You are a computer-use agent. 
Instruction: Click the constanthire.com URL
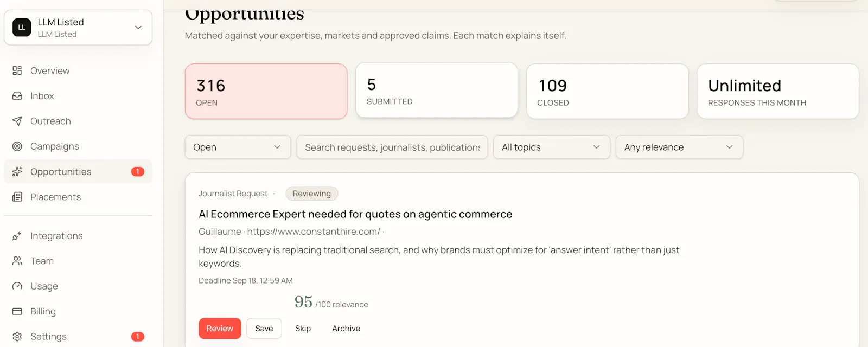click(314, 232)
